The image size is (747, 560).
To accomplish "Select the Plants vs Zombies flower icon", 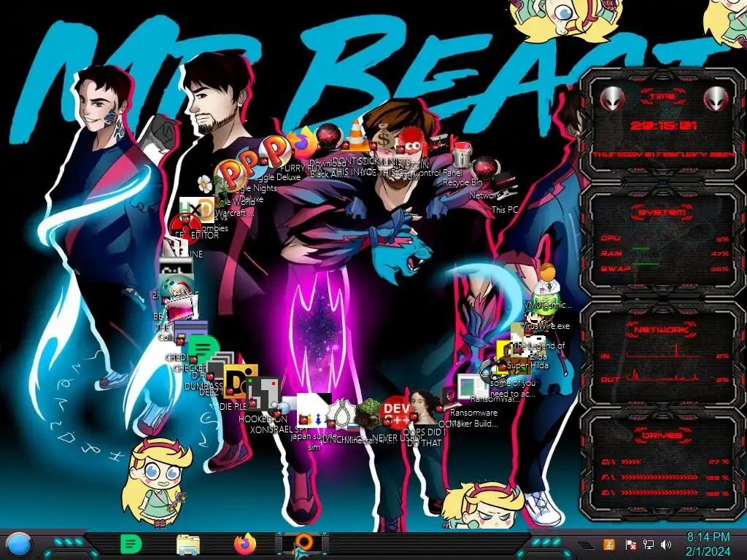I will pyautogui.click(x=206, y=183).
